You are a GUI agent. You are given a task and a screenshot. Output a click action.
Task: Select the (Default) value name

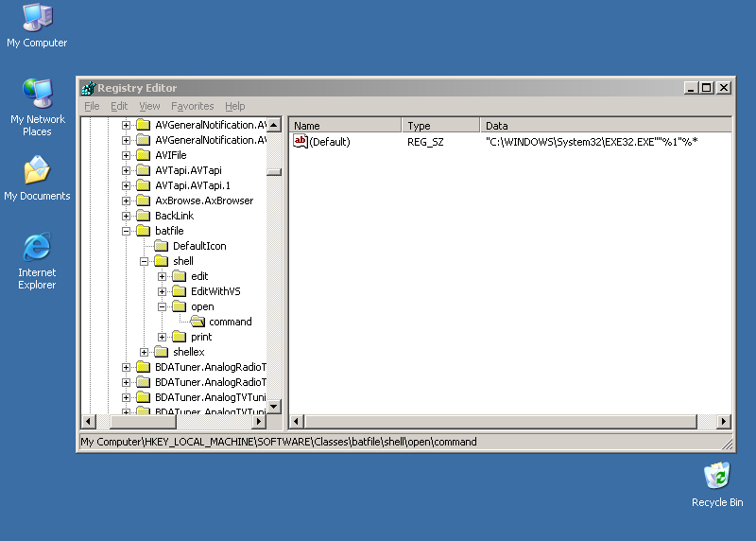point(330,142)
